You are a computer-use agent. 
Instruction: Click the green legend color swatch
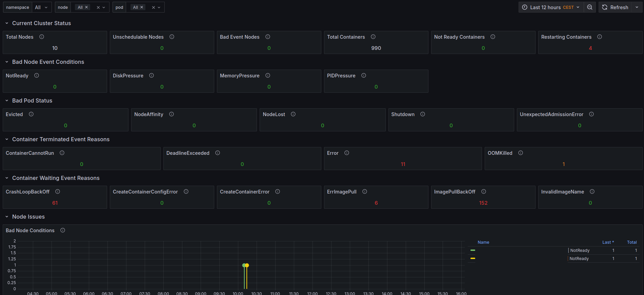[x=473, y=250]
